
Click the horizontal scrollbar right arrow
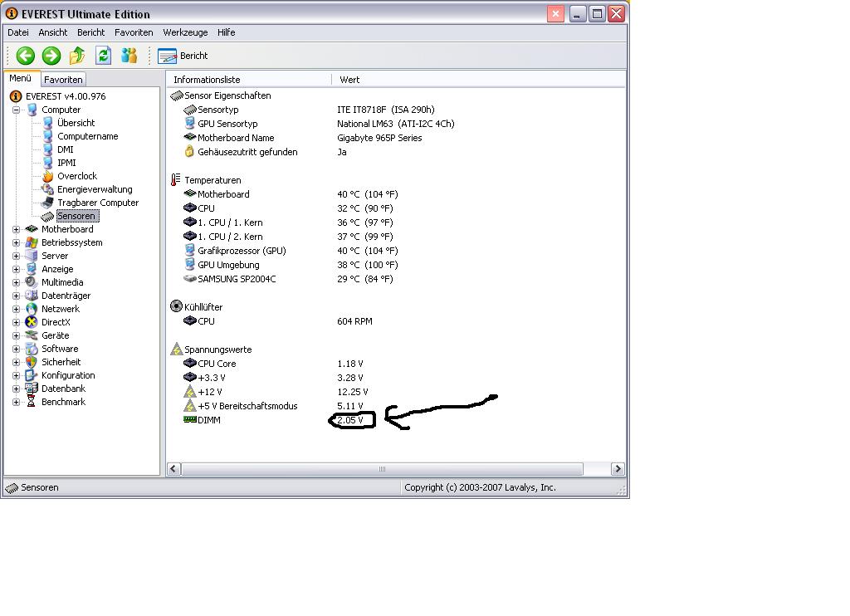point(618,469)
